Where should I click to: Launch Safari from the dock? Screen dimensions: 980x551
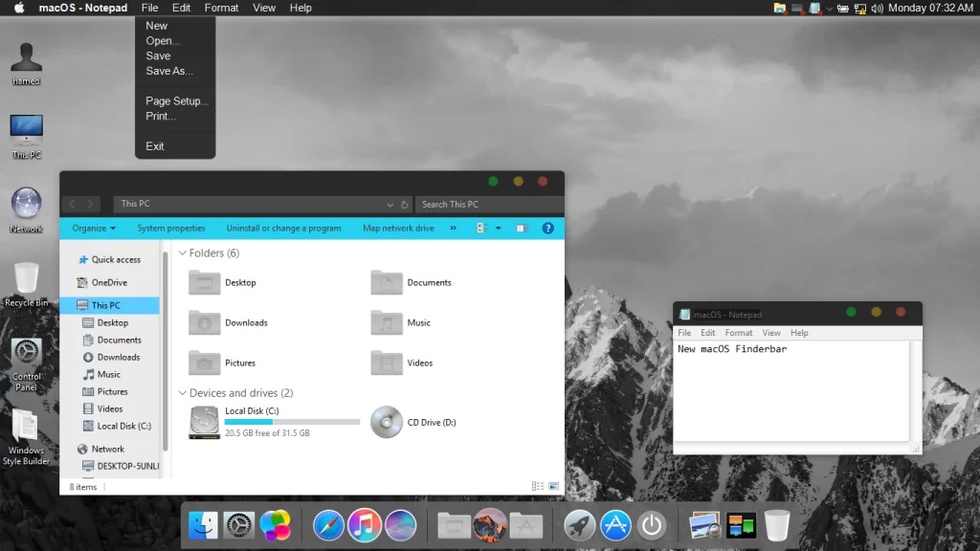[328, 525]
